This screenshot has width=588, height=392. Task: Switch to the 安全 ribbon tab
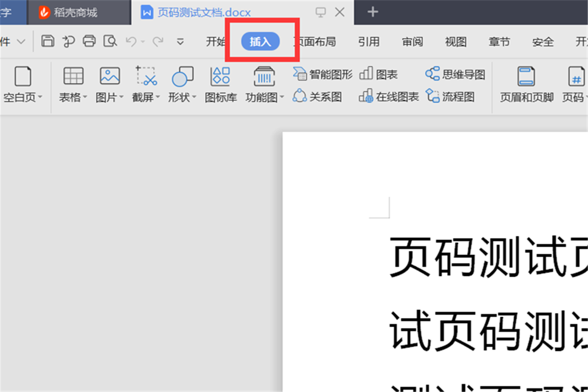pyautogui.click(x=543, y=42)
